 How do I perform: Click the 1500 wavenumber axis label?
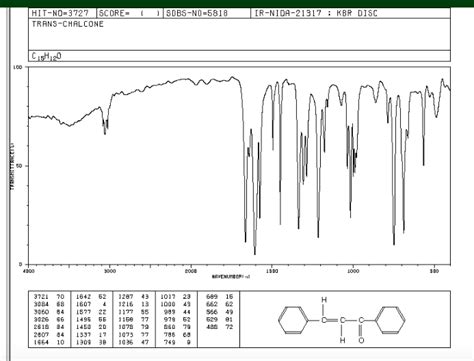(x=272, y=271)
